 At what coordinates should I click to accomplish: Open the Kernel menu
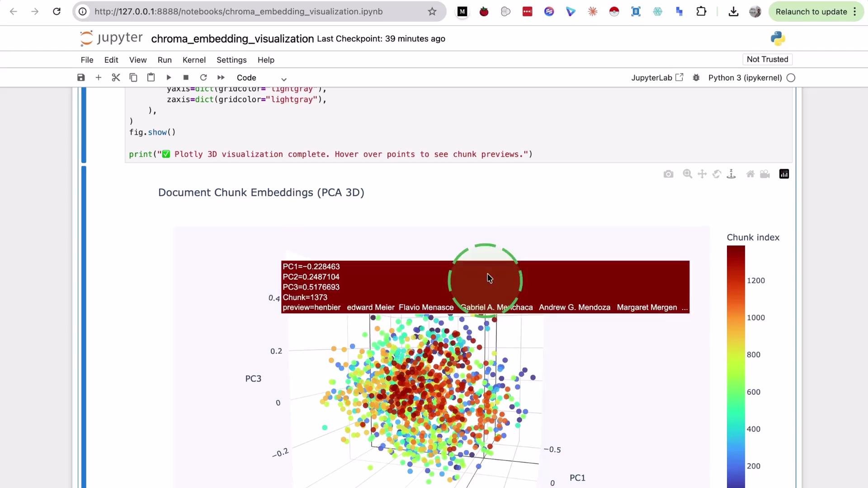pyautogui.click(x=194, y=60)
